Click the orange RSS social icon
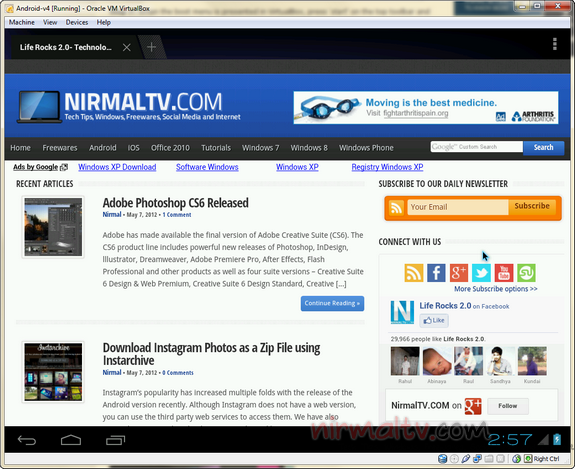This screenshot has height=469, width=575. tap(414, 273)
